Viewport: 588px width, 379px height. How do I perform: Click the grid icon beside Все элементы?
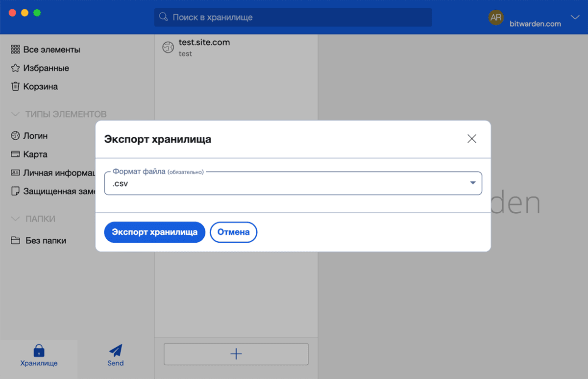point(15,50)
